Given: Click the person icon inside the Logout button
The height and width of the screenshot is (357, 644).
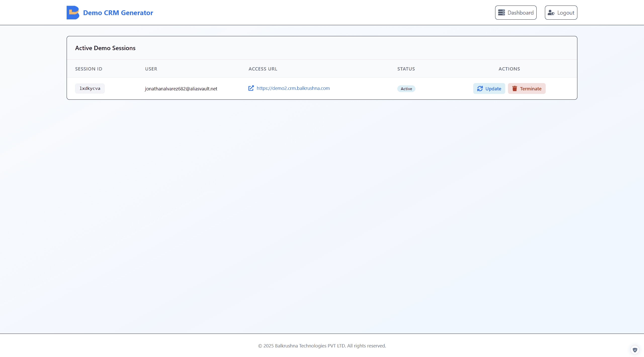Looking at the screenshot, I should click(x=552, y=13).
